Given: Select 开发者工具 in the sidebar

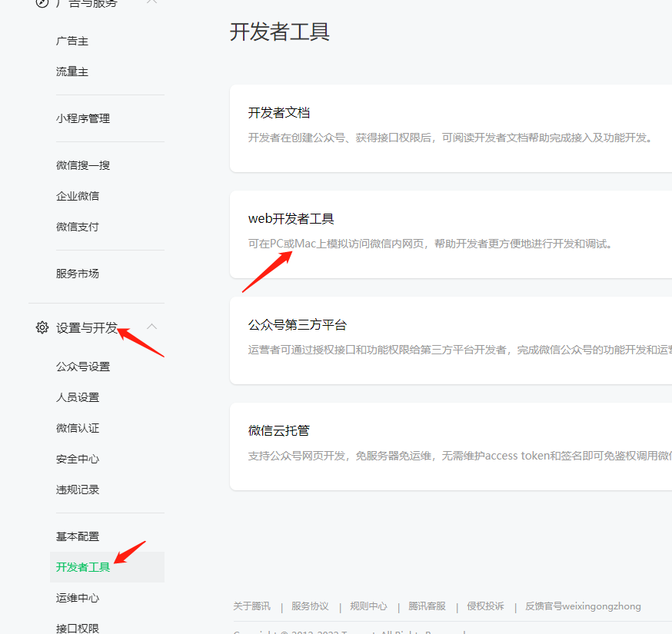Looking at the screenshot, I should [x=107, y=567].
